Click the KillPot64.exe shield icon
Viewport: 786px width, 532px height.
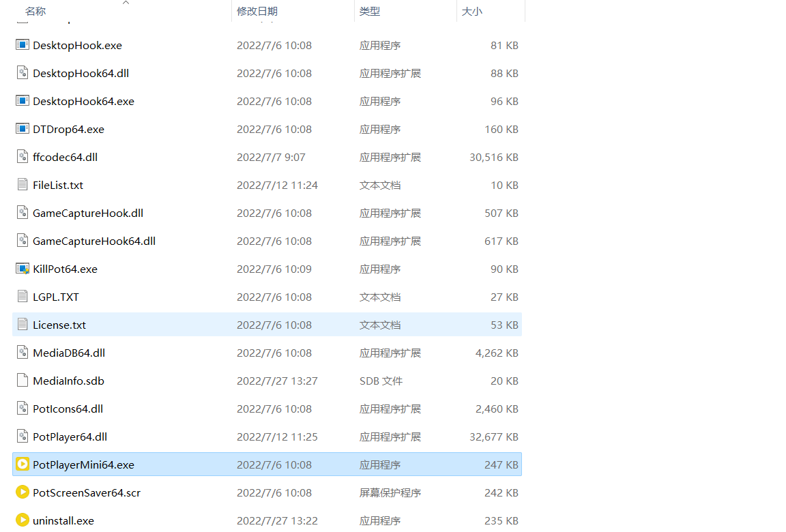click(22, 269)
